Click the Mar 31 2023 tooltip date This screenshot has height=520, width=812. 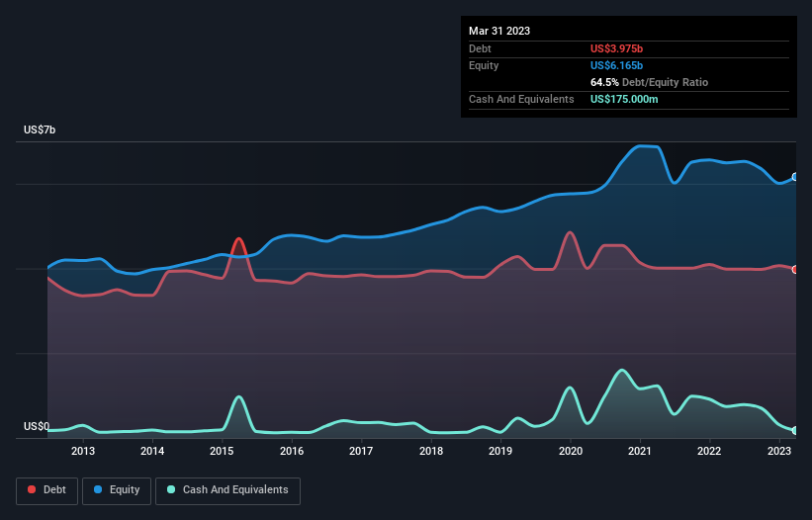click(499, 31)
